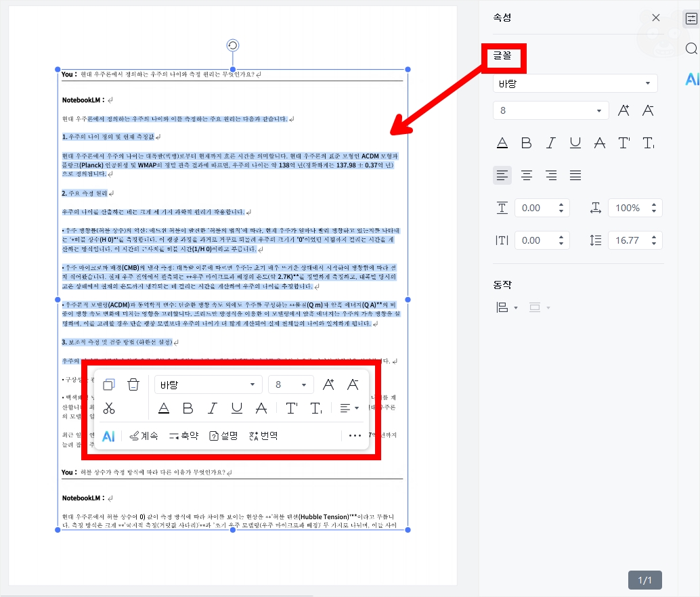Image resolution: width=700 pixels, height=597 pixels.
Task: Click the AI icon in floating toolbar
Action: pos(108,436)
